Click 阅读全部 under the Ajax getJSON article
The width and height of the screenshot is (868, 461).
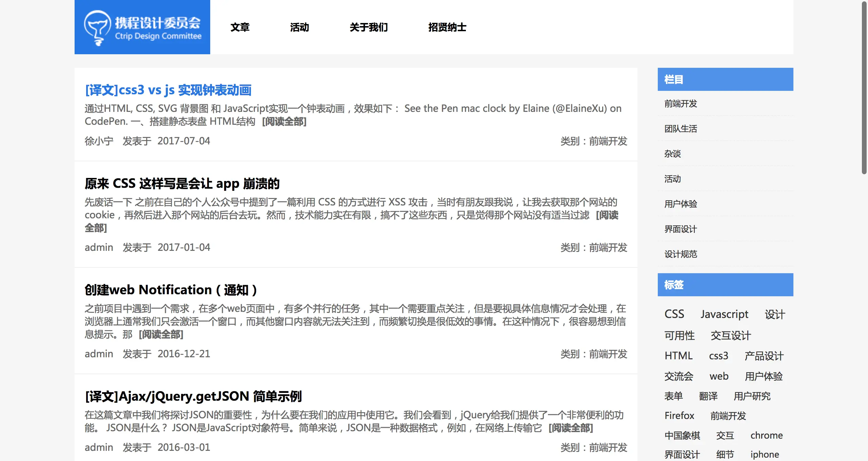(x=571, y=428)
